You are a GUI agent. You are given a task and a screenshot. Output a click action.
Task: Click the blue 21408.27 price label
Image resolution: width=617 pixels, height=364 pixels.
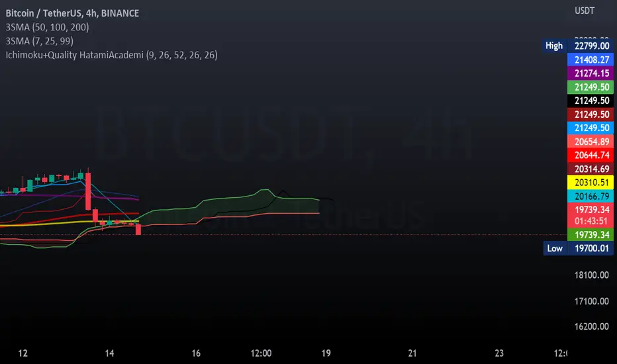[x=591, y=60]
